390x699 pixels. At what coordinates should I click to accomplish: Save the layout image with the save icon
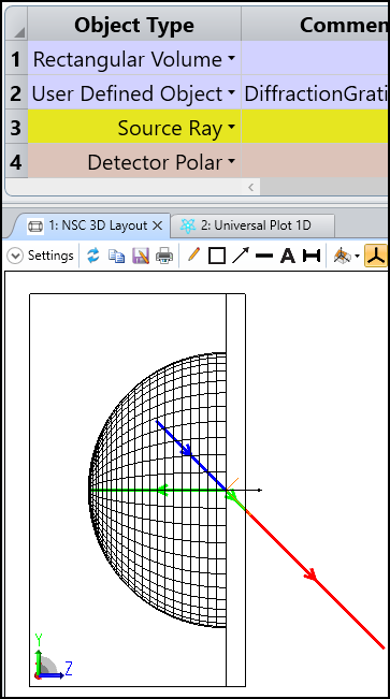click(x=141, y=256)
